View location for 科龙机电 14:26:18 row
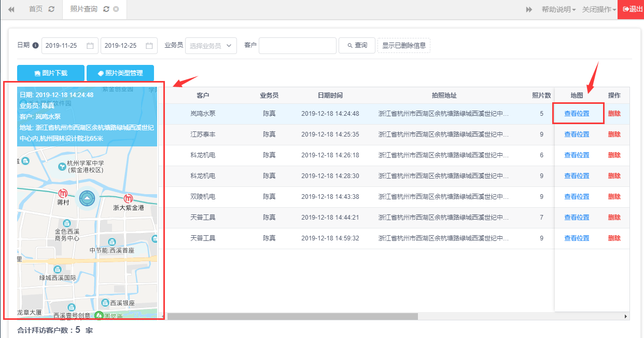This screenshot has height=338, width=644. click(x=577, y=155)
